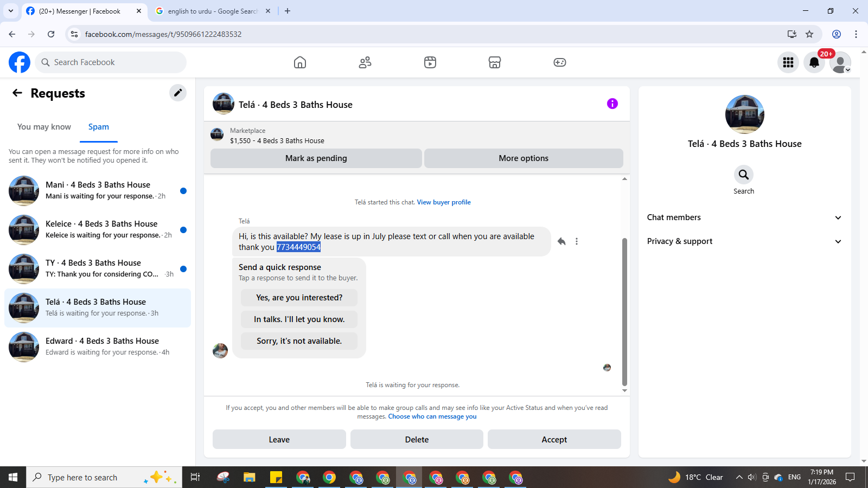Switch to the english to urdu browser tab
This screenshot has width=868, height=488.
pyautogui.click(x=213, y=11)
